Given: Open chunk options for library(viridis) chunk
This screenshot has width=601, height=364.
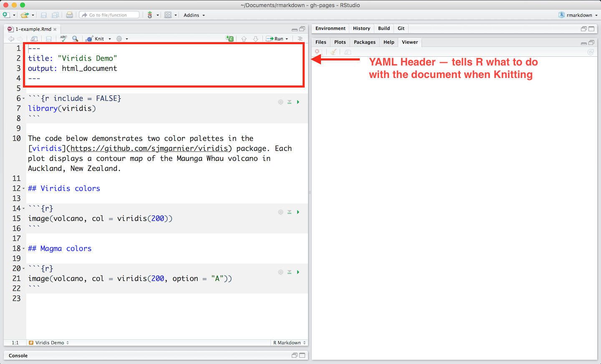Looking at the screenshot, I should point(280,102).
